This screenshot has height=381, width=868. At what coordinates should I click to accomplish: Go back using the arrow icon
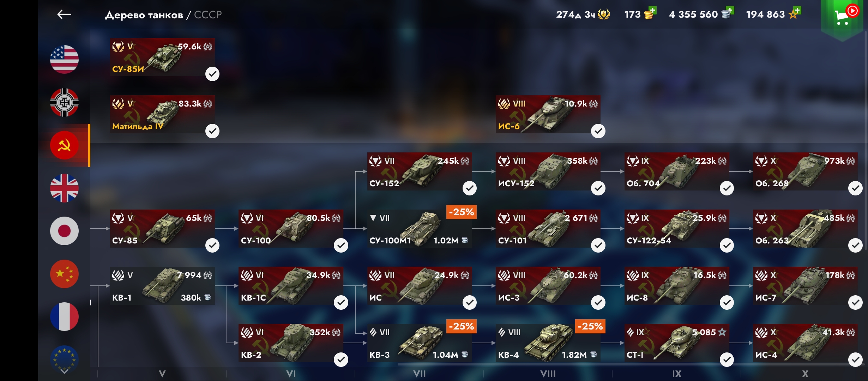tap(64, 14)
